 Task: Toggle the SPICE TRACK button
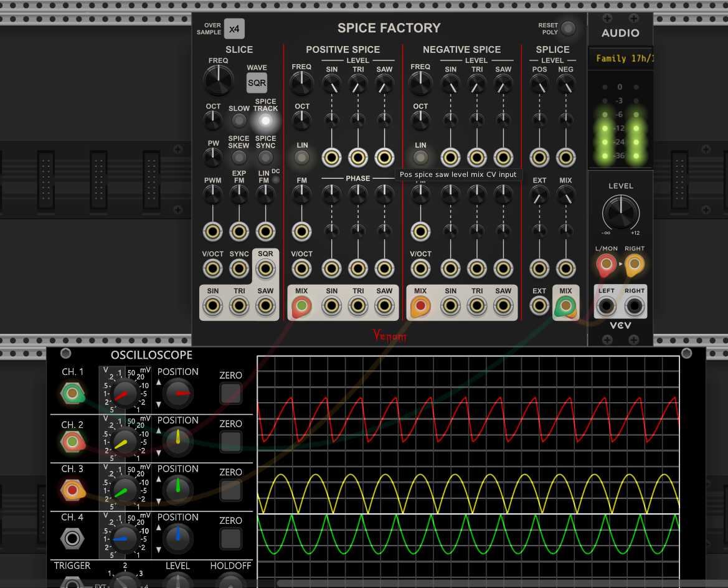[x=265, y=120]
